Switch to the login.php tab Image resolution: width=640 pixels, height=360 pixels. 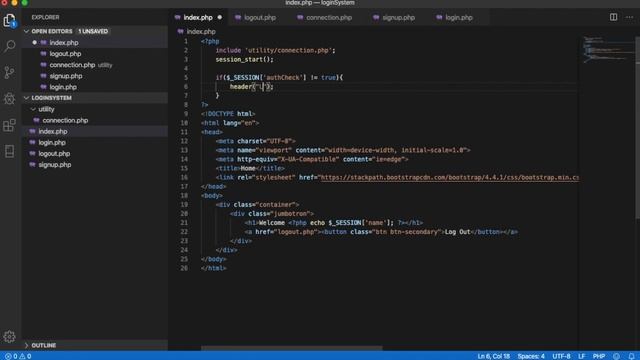click(459, 18)
